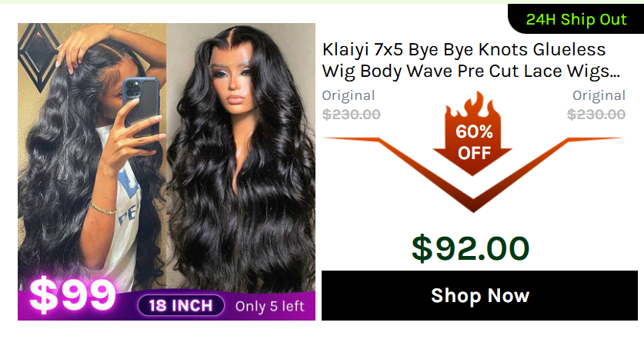Click the left Original label
This screenshot has height=339, width=644.
click(x=349, y=95)
